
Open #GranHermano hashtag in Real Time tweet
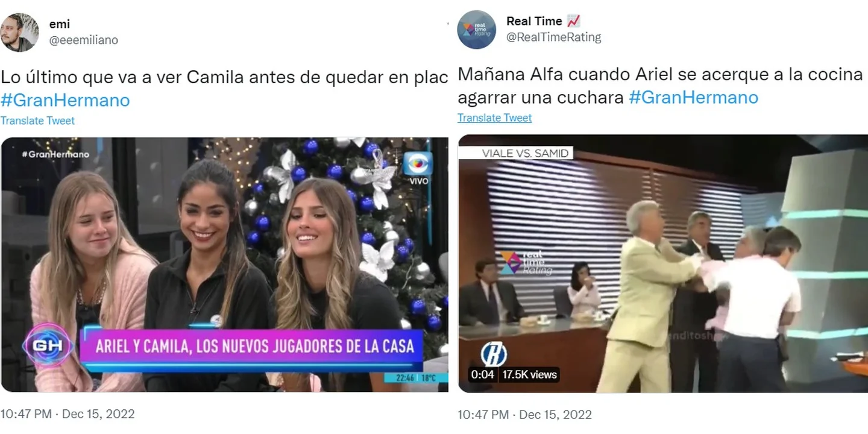[x=693, y=97]
